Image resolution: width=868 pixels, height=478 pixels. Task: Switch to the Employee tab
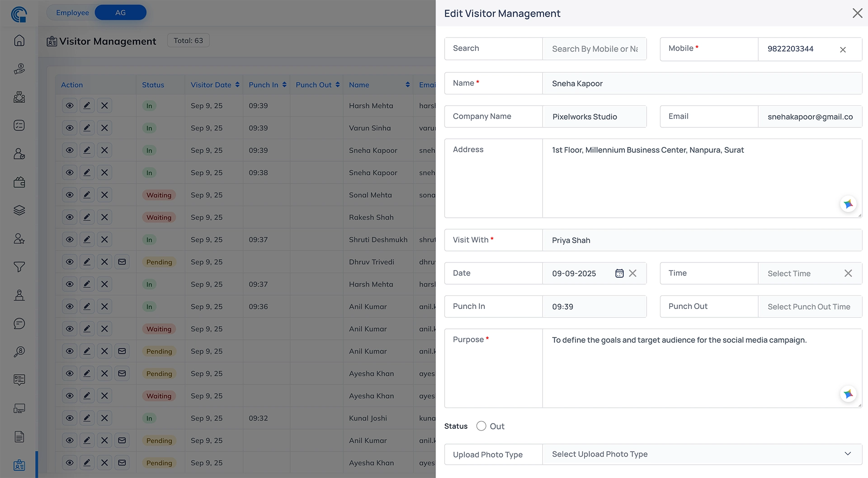click(72, 13)
